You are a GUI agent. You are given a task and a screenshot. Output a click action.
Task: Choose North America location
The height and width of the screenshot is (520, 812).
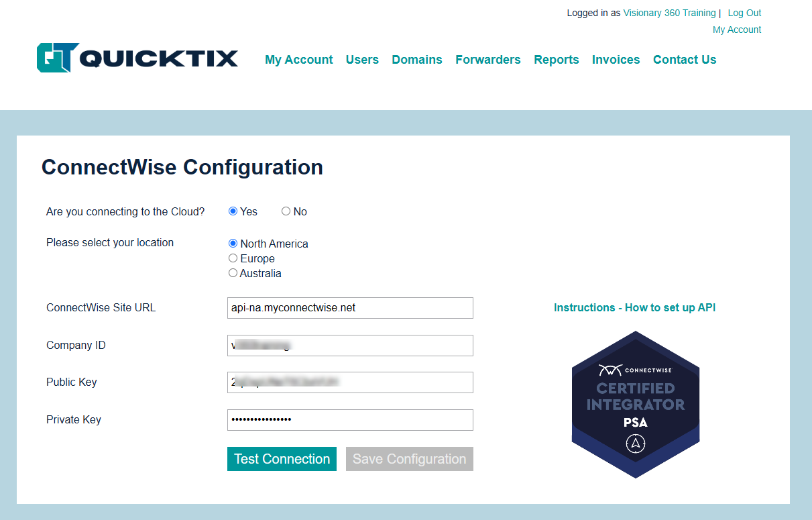tap(233, 244)
